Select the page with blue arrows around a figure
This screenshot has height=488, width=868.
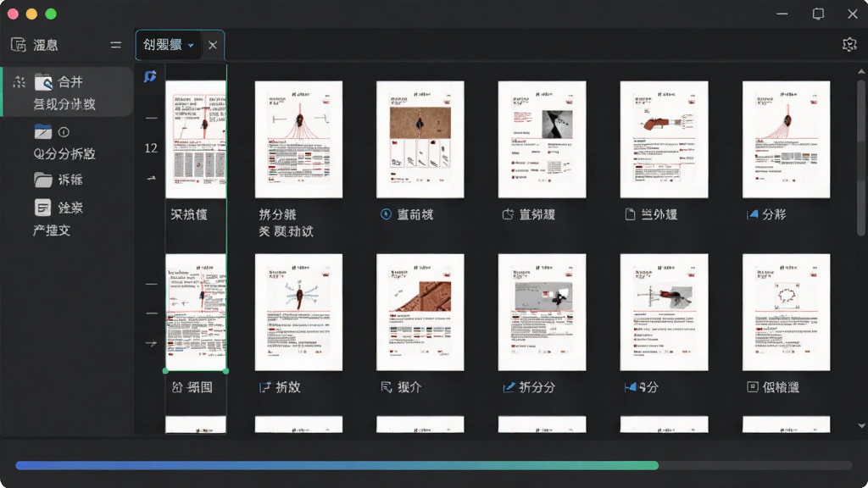[299, 312]
